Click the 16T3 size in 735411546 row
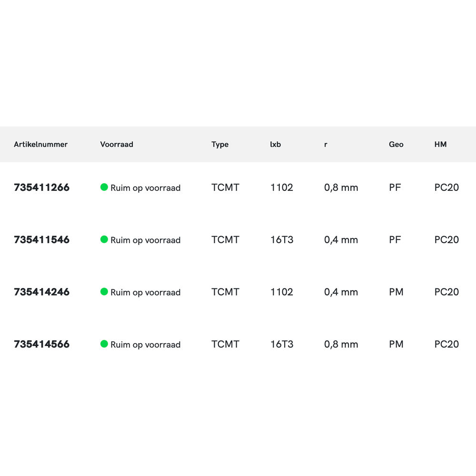The height and width of the screenshot is (476, 476). click(x=282, y=240)
